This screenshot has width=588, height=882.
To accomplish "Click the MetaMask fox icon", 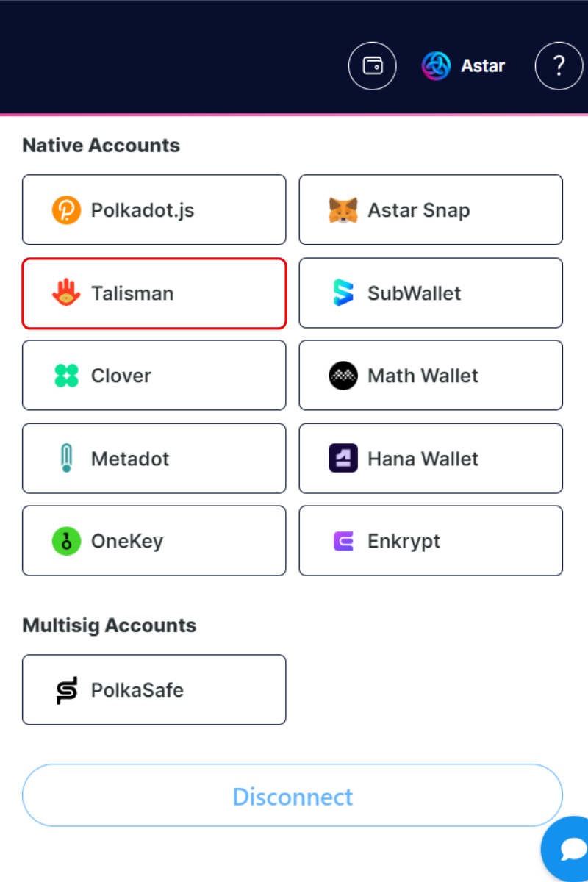I will pyautogui.click(x=343, y=210).
